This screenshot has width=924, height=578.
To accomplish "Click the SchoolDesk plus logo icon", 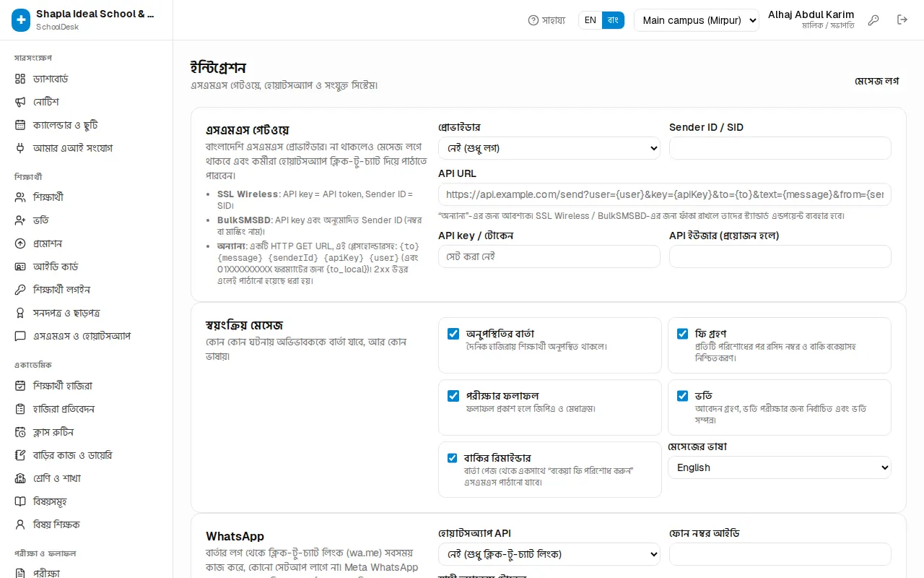I will (21, 20).
